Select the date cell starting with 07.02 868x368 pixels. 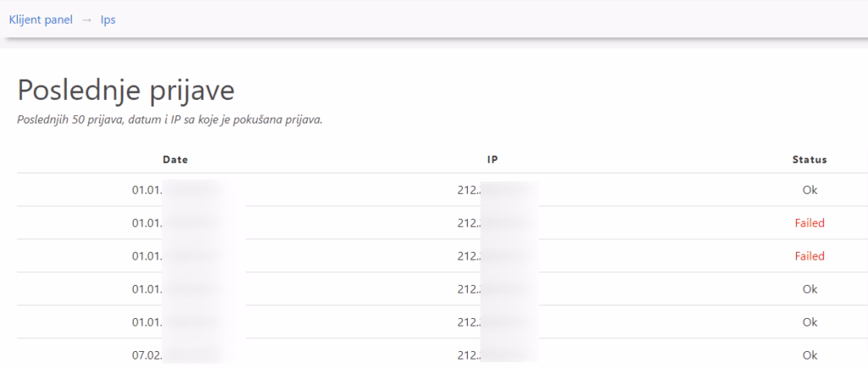tap(175, 354)
